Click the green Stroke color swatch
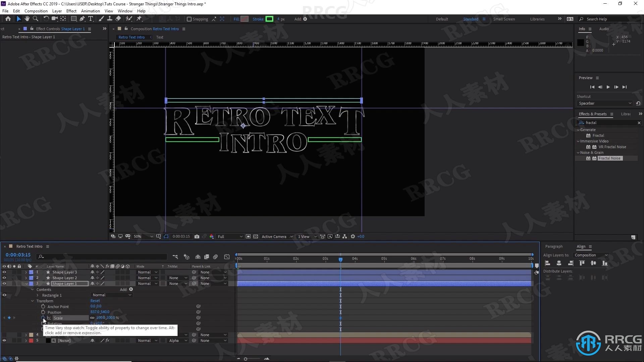The height and width of the screenshot is (362, 644). coord(269,19)
